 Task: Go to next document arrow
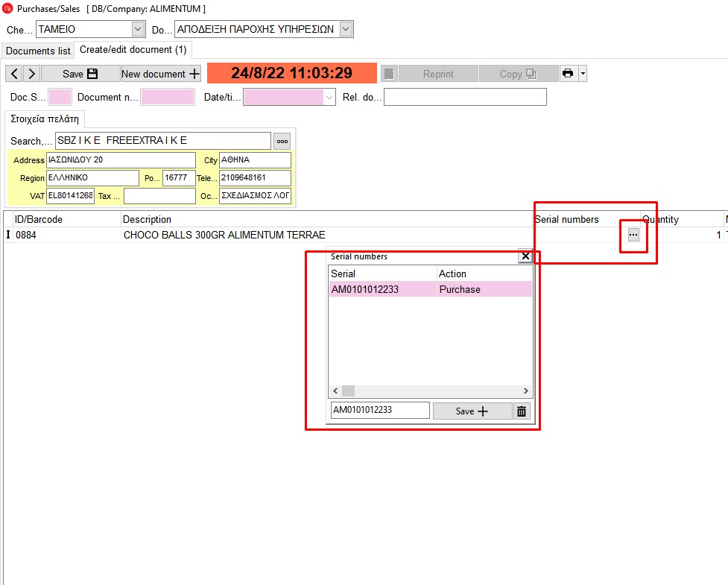(x=31, y=74)
